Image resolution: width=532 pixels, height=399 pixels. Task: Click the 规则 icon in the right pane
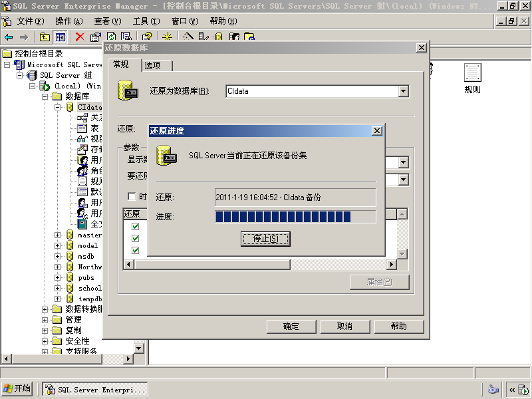point(472,72)
